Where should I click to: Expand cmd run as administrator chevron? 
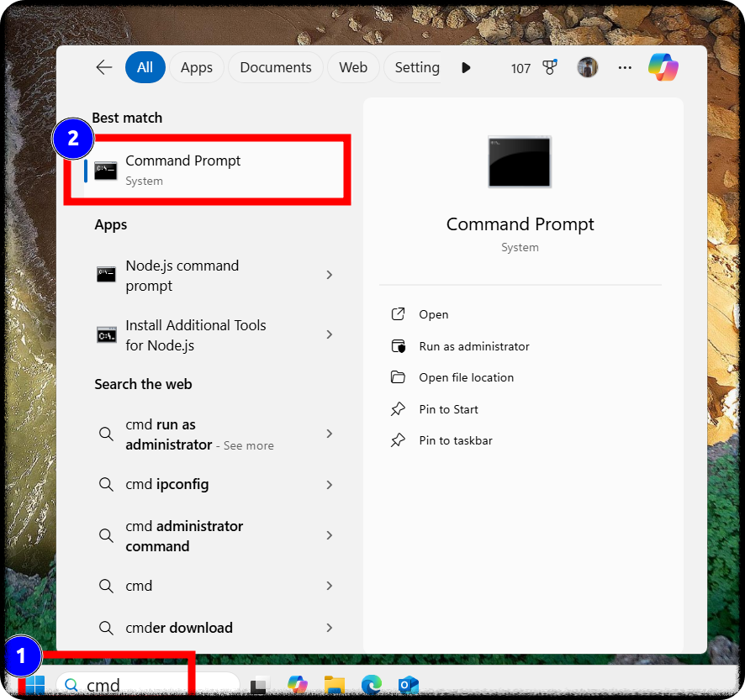pos(330,433)
